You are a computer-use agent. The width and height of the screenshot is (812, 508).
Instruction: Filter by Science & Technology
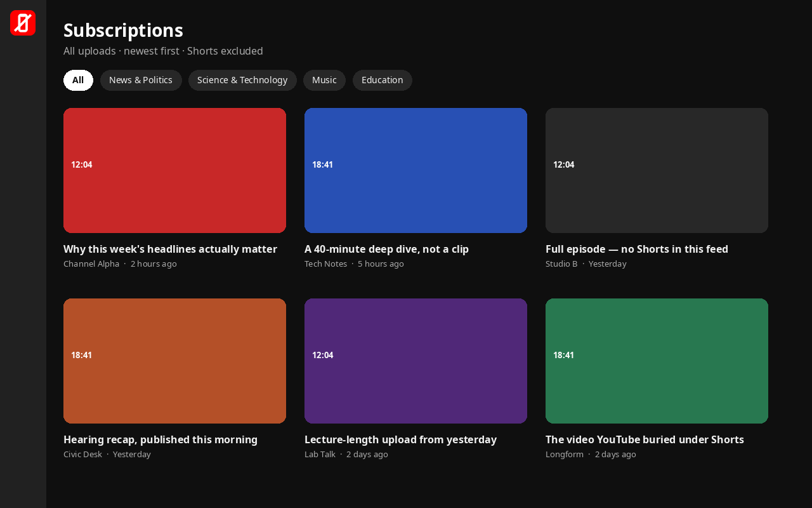click(x=242, y=80)
